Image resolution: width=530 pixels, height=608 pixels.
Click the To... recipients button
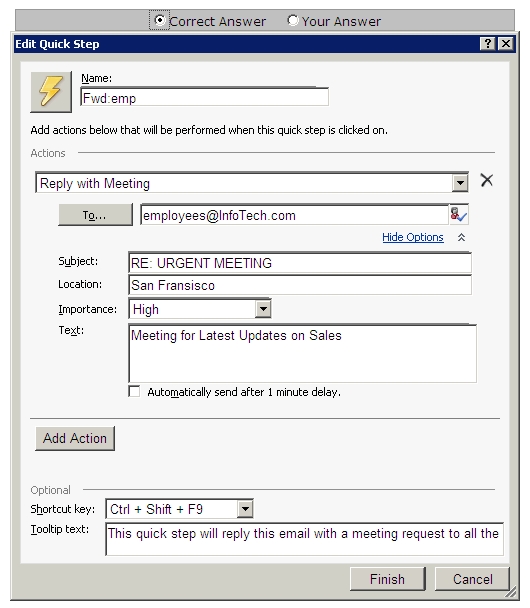tap(95, 214)
